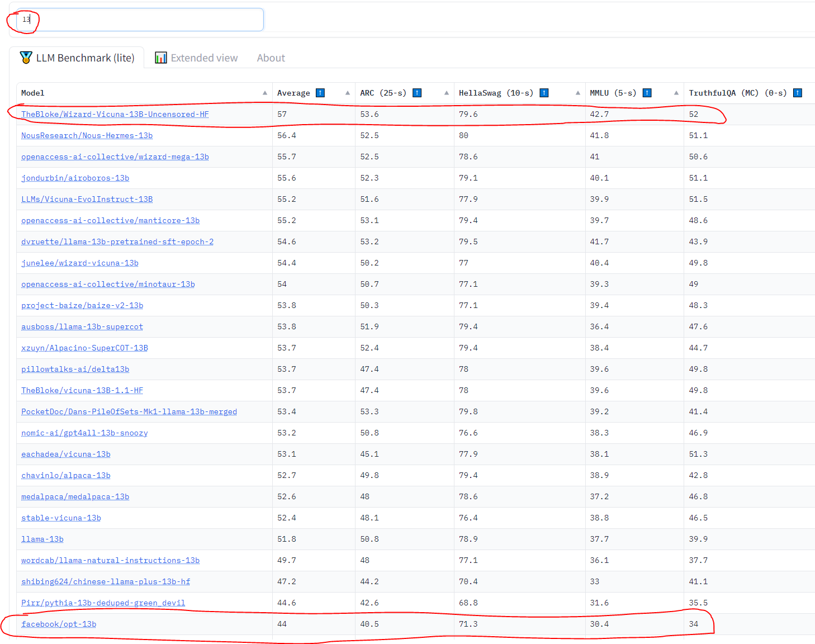Click the blue arrow icon beside MMLU (5-s)
Screen dimensions: 815x644
pyautogui.click(x=647, y=93)
